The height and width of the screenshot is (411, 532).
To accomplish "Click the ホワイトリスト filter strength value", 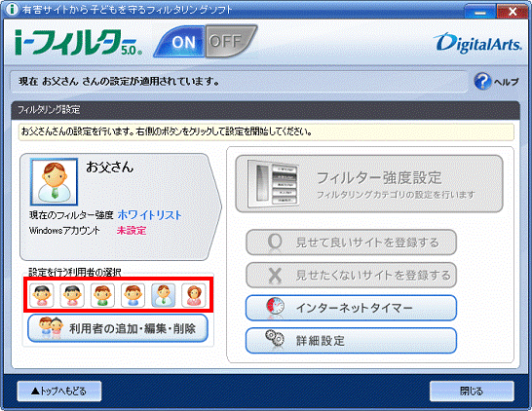I will pos(149,214).
